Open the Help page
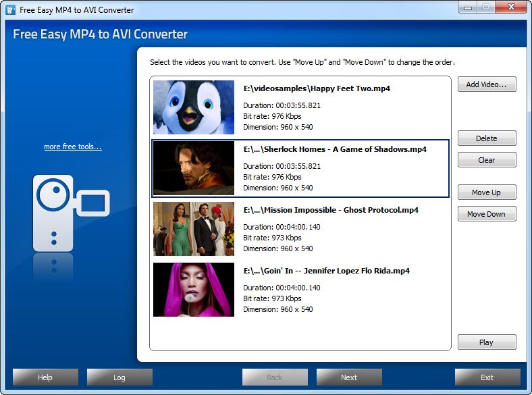Image resolution: width=532 pixels, height=395 pixels. (45, 377)
